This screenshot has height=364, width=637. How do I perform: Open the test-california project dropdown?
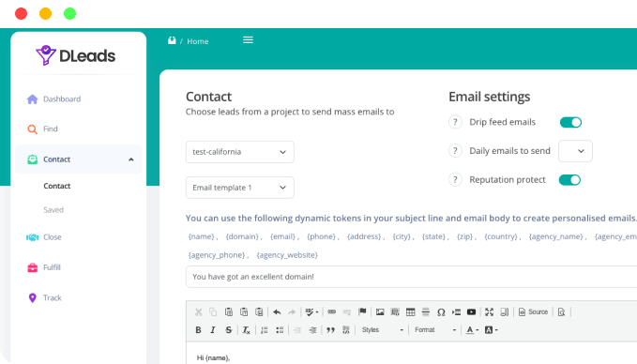(239, 152)
